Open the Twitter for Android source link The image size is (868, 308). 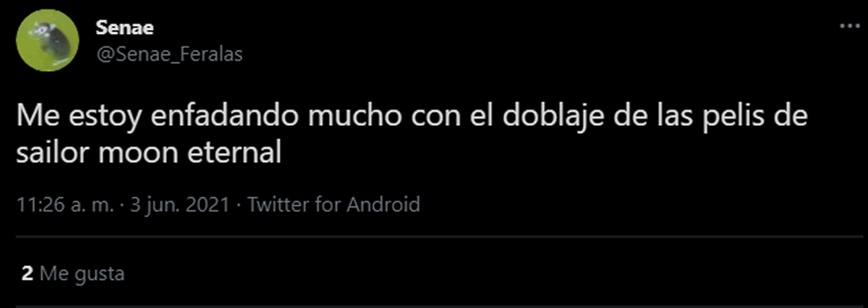coord(333,205)
